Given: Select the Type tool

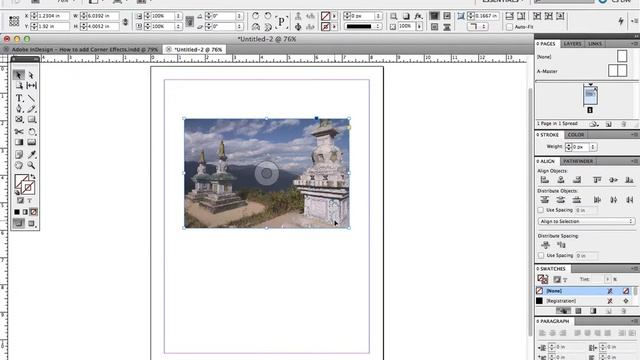Looking at the screenshot, I should (19, 98).
